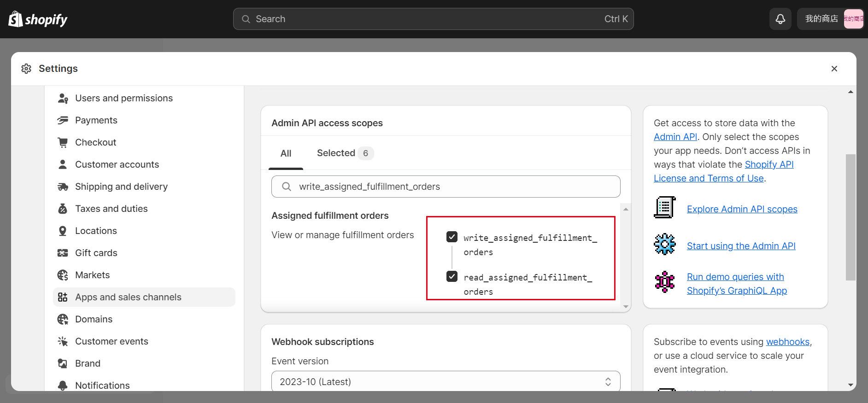Click the magnifier icon in top search bar

[246, 19]
